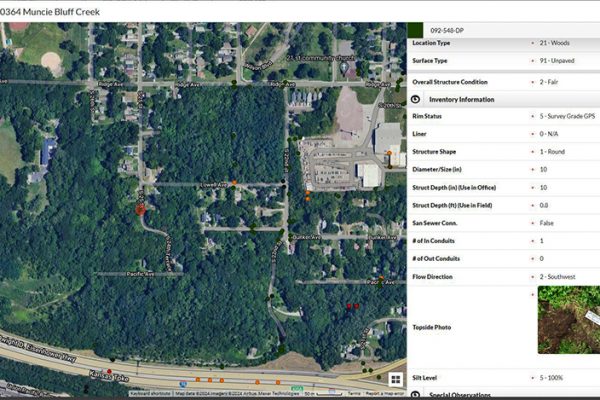Image resolution: width=600 pixels, height=400 pixels.
Task: Open the Keyboard shortcuts map link
Action: 150,393
